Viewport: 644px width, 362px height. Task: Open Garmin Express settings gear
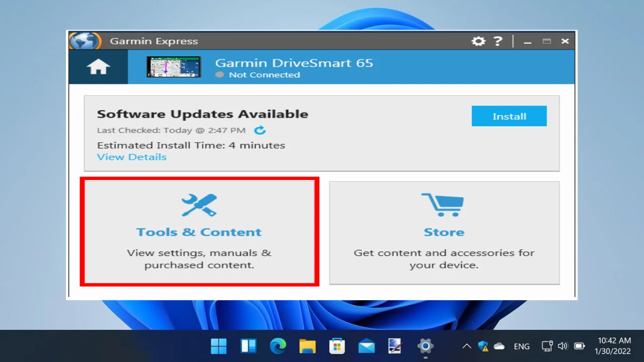click(478, 41)
